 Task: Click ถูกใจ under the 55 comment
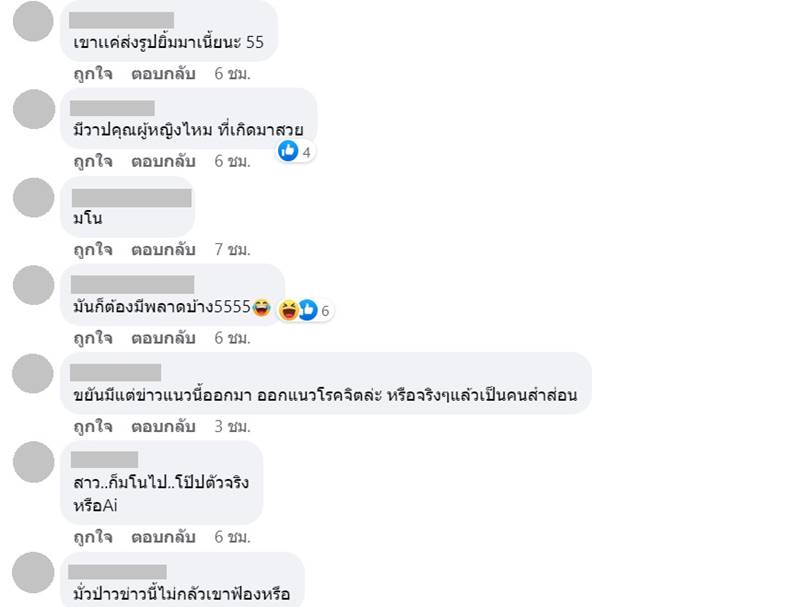click(x=93, y=73)
